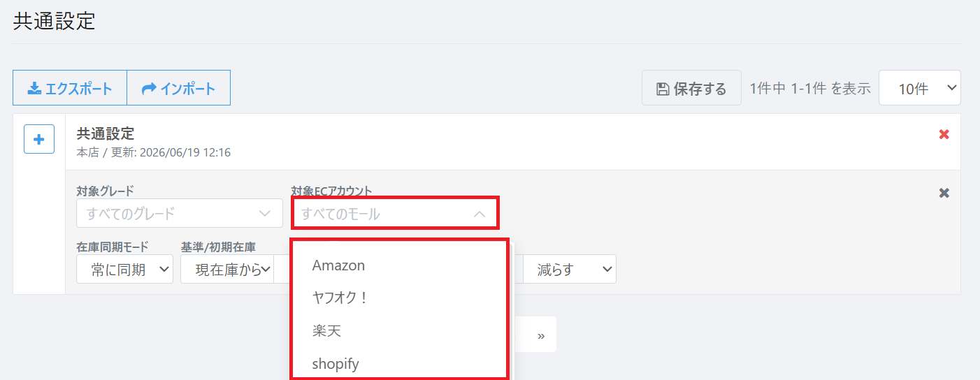The image size is (980, 380).
Task: Save settings with 保存する button
Action: click(x=691, y=88)
